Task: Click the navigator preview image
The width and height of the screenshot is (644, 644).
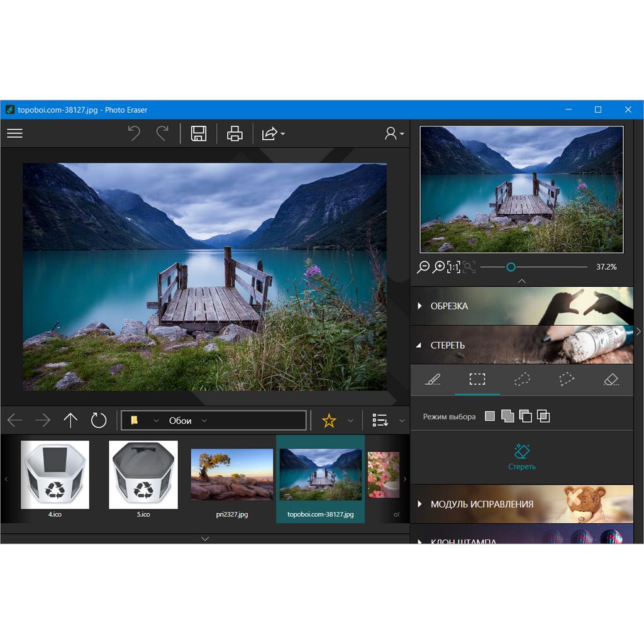Action: pyautogui.click(x=521, y=189)
